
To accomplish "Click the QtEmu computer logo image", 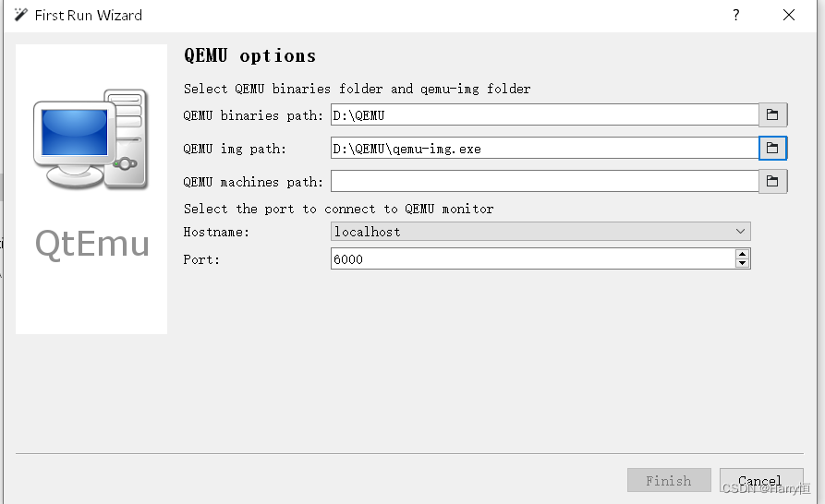I will pyautogui.click(x=91, y=139).
